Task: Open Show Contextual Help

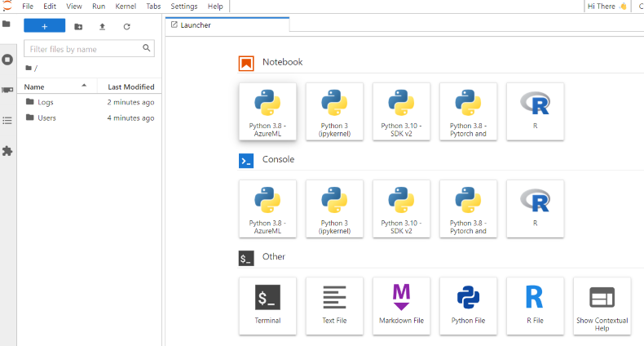Action: [602, 305]
